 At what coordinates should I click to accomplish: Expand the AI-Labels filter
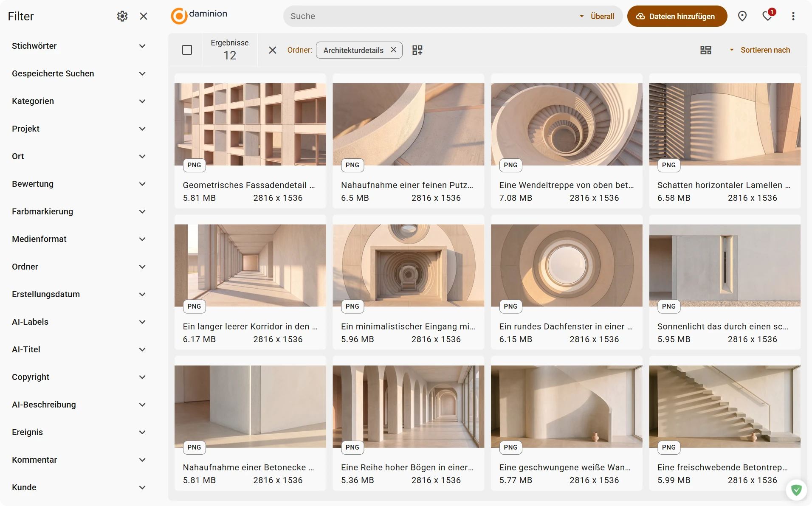[x=79, y=322]
